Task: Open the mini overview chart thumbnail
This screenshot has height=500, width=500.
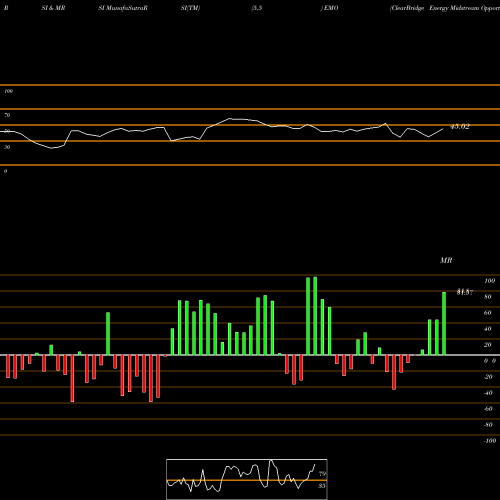Action: point(247,479)
